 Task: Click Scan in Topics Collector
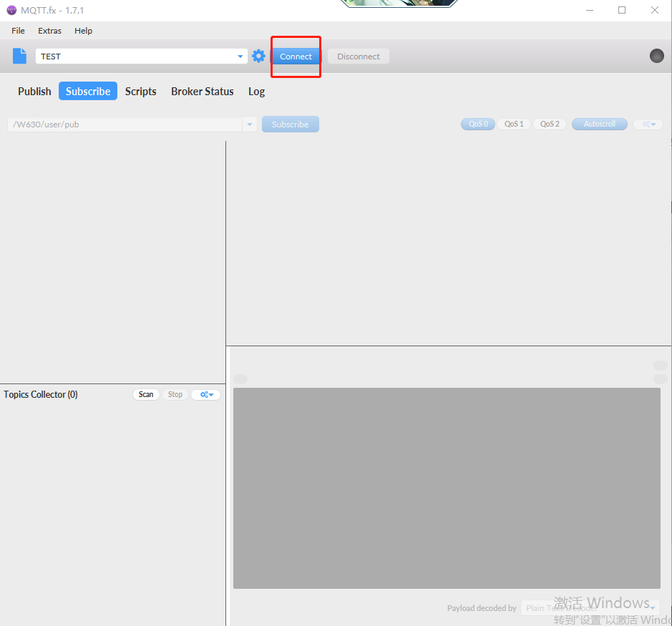tap(146, 395)
